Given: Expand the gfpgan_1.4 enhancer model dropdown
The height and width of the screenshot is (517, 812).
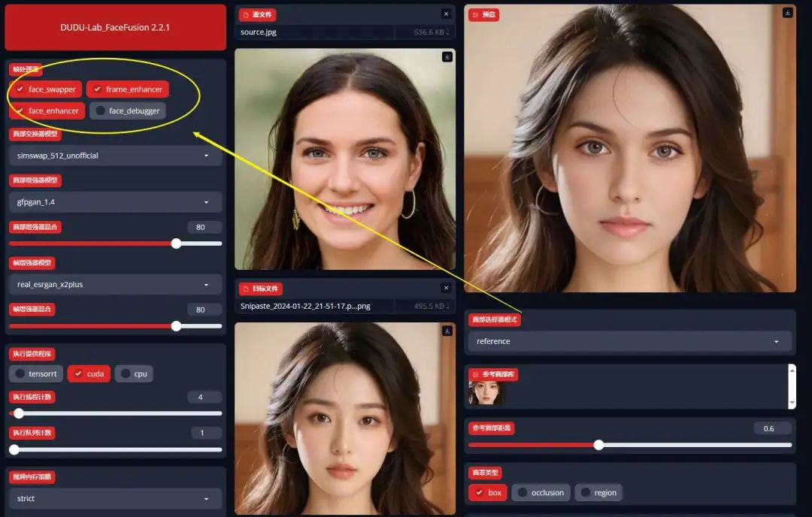Looking at the screenshot, I should pyautogui.click(x=116, y=202).
